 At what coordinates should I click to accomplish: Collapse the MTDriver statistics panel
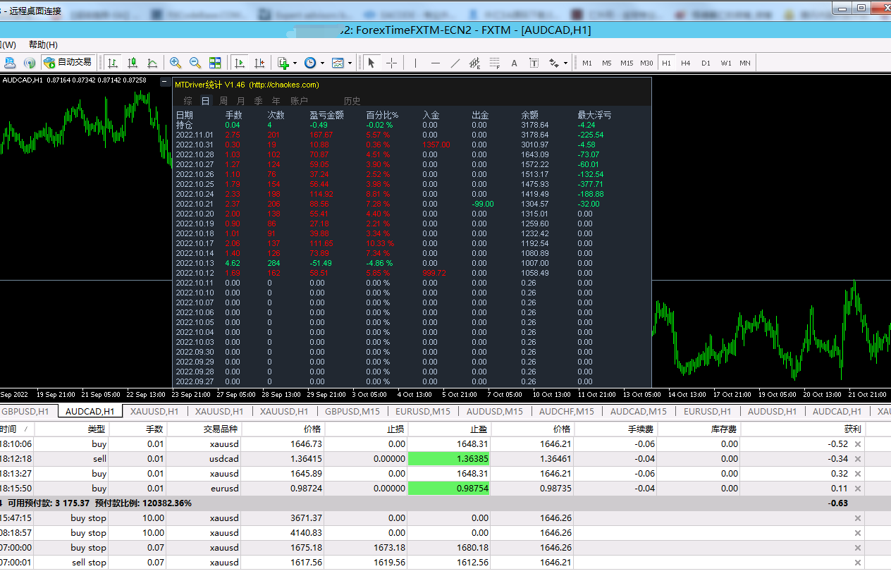pos(164,82)
